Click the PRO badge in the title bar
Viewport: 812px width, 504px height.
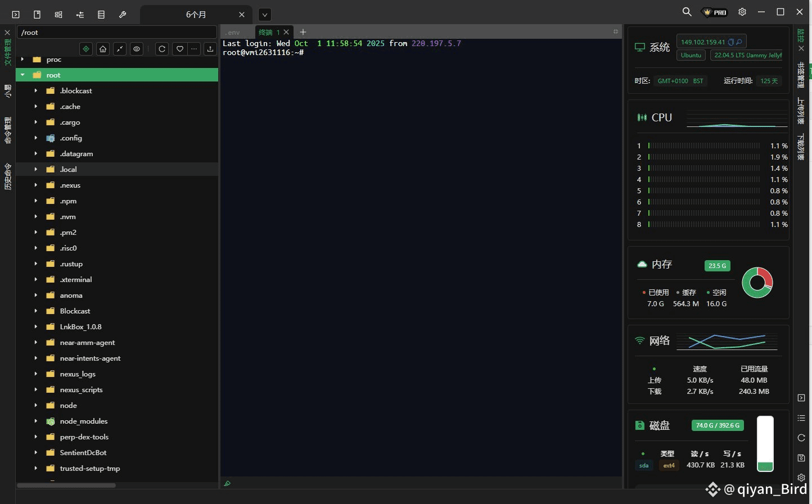tap(715, 12)
